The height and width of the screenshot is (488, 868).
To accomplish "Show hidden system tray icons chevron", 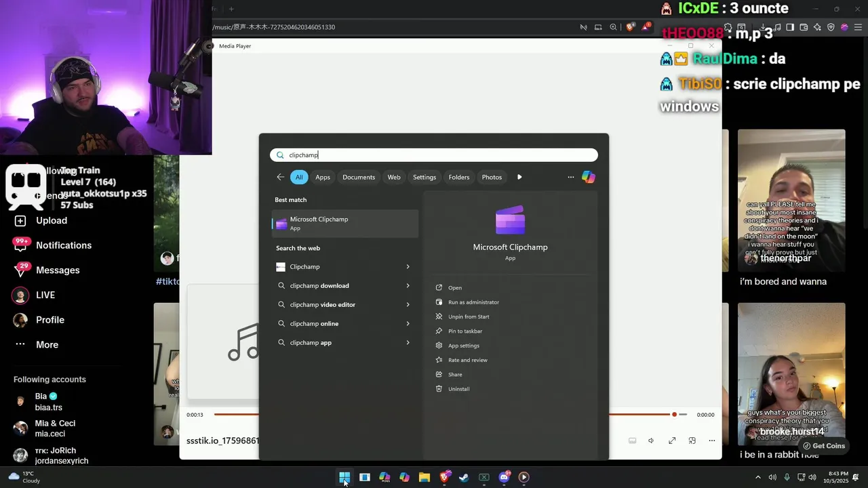I will tap(758, 477).
